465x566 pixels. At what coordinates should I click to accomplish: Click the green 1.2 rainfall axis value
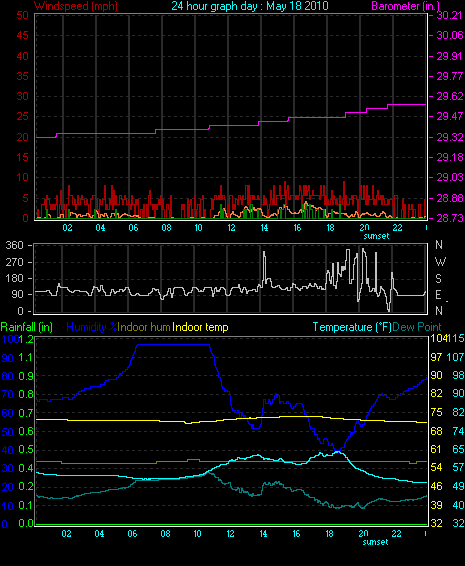pyautogui.click(x=26, y=339)
